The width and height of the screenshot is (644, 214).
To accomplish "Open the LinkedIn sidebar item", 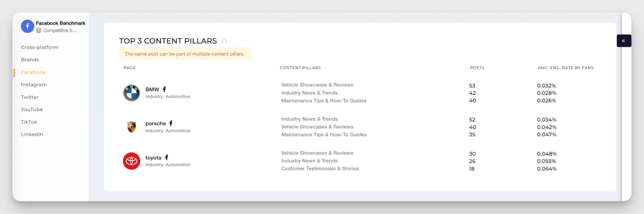I will pyautogui.click(x=32, y=135).
